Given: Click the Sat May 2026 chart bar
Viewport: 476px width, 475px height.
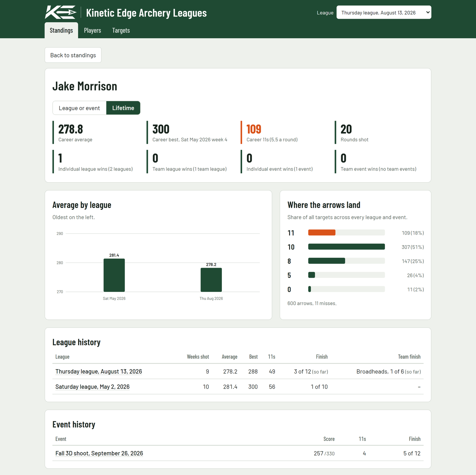Looking at the screenshot, I should click(114, 275).
